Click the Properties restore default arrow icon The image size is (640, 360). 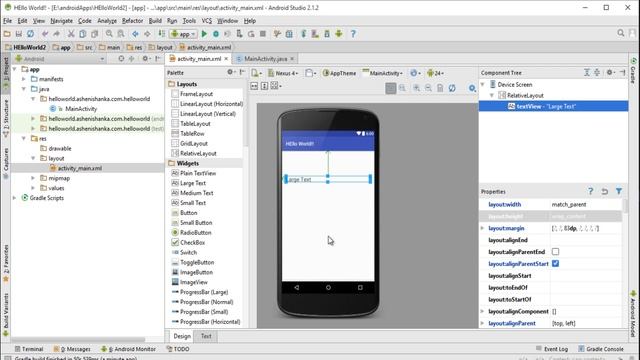pos(604,191)
